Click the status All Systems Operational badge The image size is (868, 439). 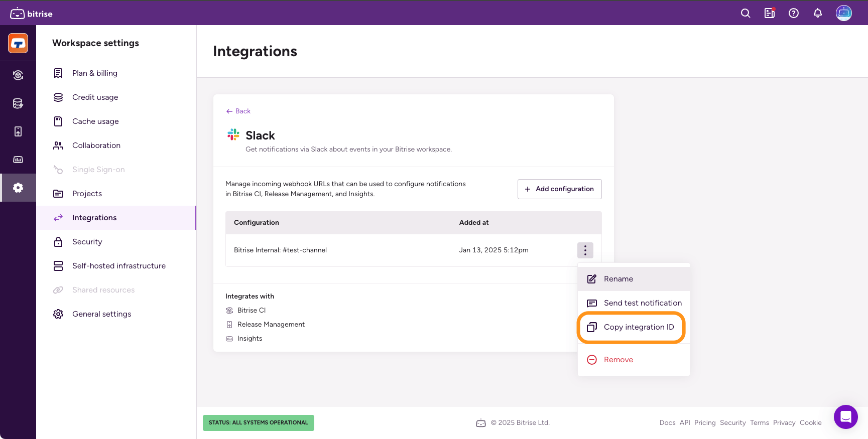click(259, 423)
